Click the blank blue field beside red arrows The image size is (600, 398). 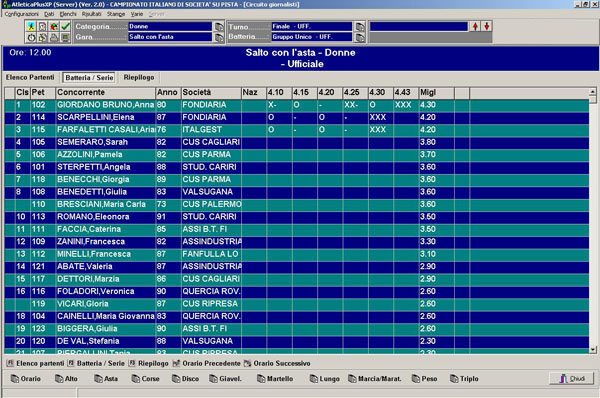(x=419, y=26)
